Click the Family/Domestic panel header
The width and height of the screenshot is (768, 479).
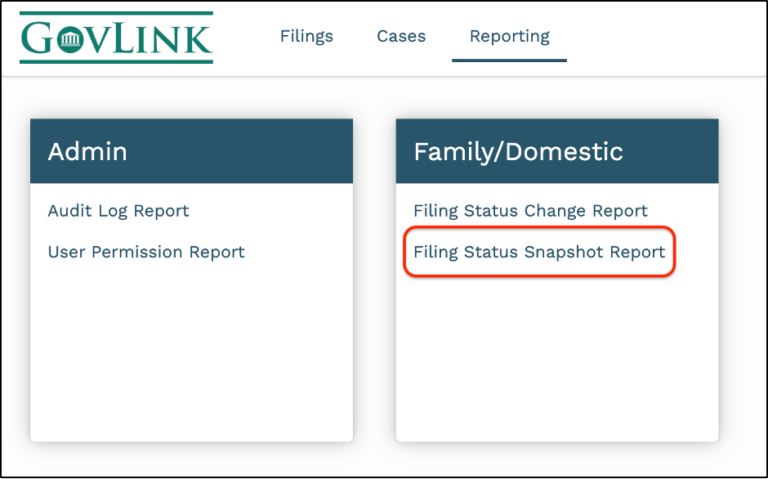(557, 151)
